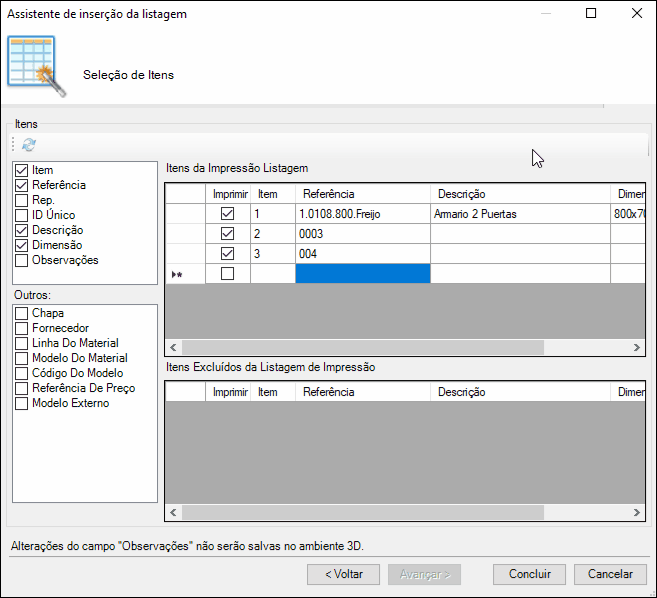Uncheck Imprimir for item 3
Image resolution: width=657 pixels, height=598 pixels.
pyautogui.click(x=228, y=254)
